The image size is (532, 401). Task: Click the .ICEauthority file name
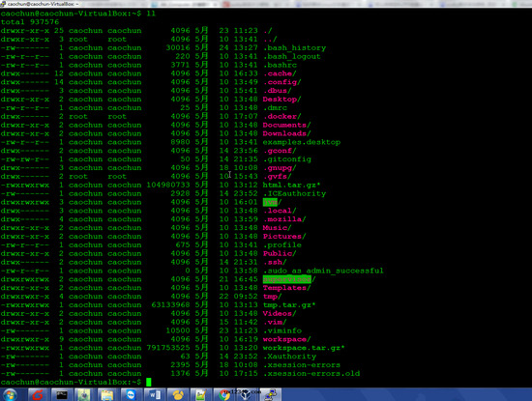(x=294, y=193)
